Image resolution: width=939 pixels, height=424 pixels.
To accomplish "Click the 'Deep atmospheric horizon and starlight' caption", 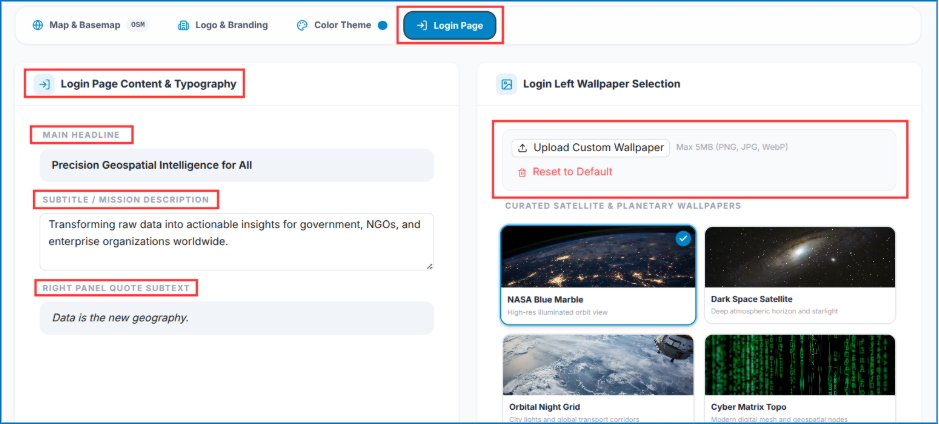I will click(774, 311).
